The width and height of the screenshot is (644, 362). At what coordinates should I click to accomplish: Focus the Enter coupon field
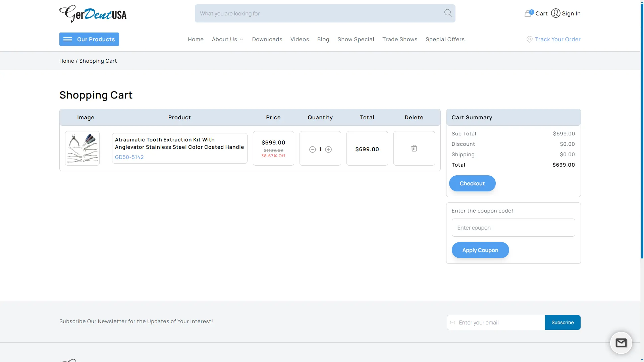(x=513, y=228)
